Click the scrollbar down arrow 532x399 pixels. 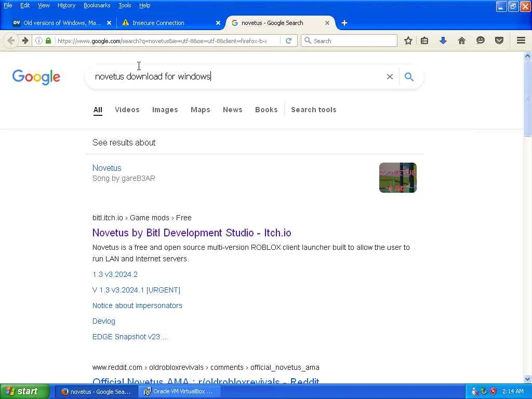[x=528, y=379]
